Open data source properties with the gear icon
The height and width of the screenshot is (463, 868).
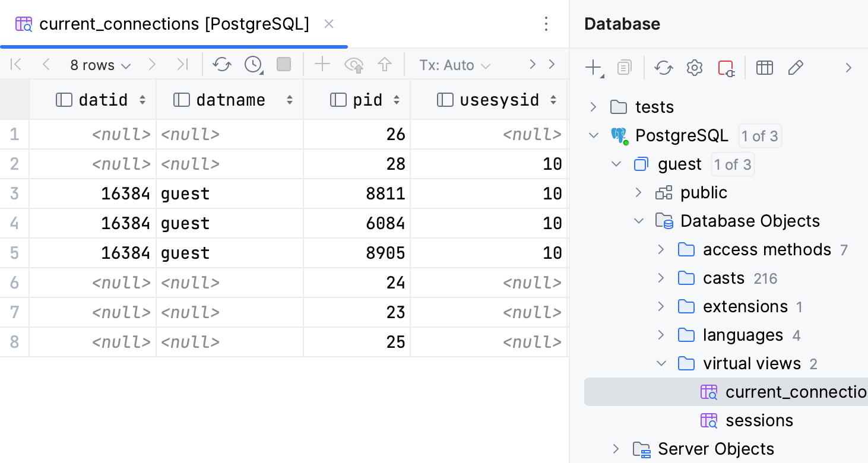pos(694,67)
